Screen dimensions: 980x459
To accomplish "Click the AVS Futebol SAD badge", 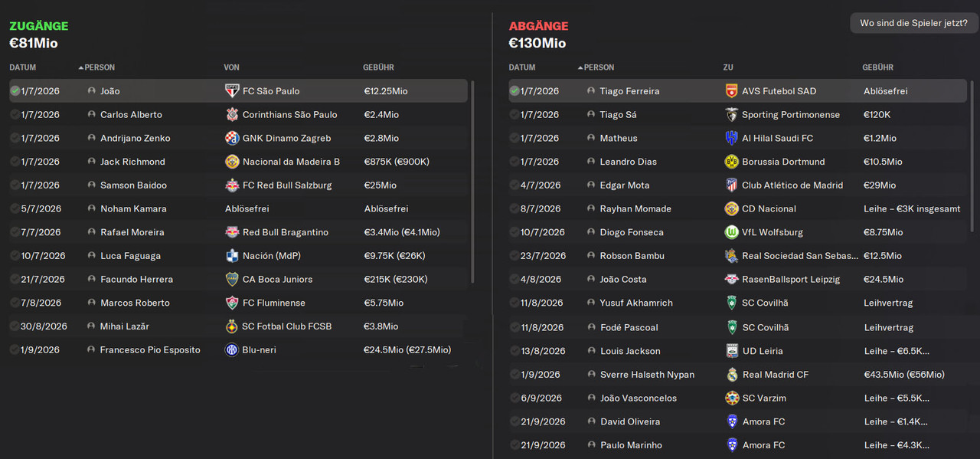I will point(731,91).
